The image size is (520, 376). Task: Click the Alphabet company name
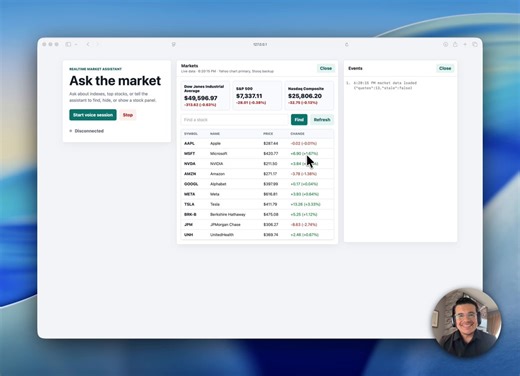tap(218, 184)
